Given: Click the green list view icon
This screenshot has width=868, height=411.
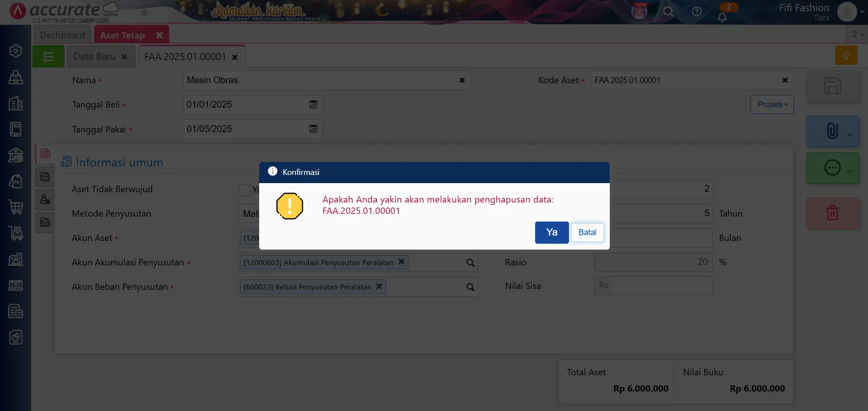Looking at the screenshot, I should click(x=48, y=57).
